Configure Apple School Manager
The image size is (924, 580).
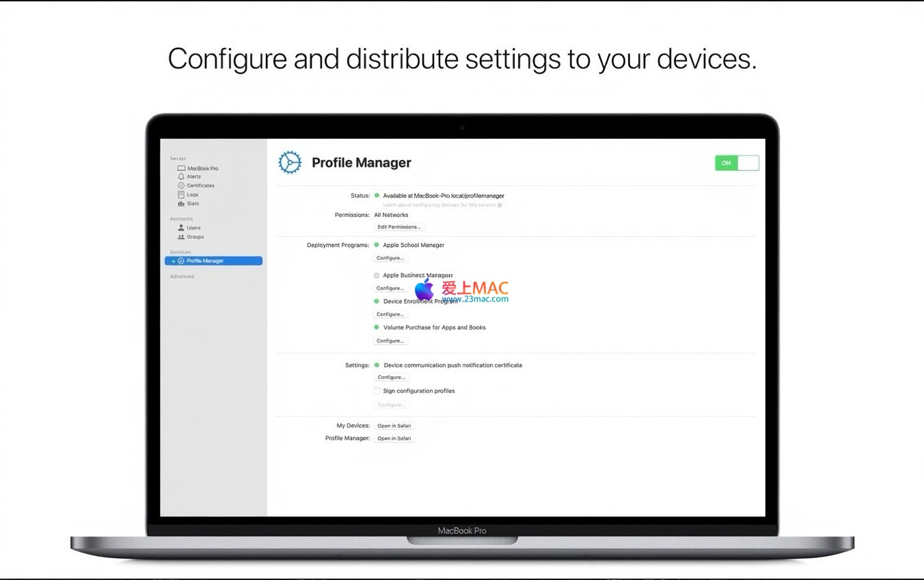tap(390, 258)
